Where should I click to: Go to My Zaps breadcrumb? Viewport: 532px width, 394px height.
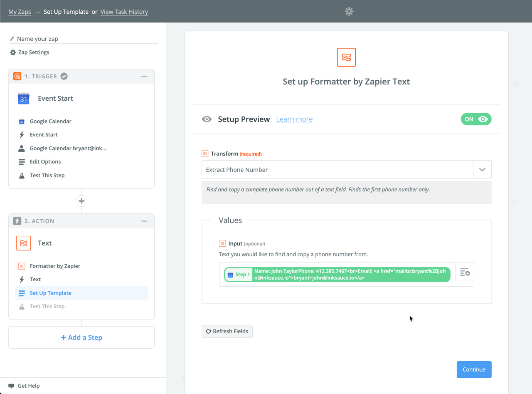click(20, 12)
